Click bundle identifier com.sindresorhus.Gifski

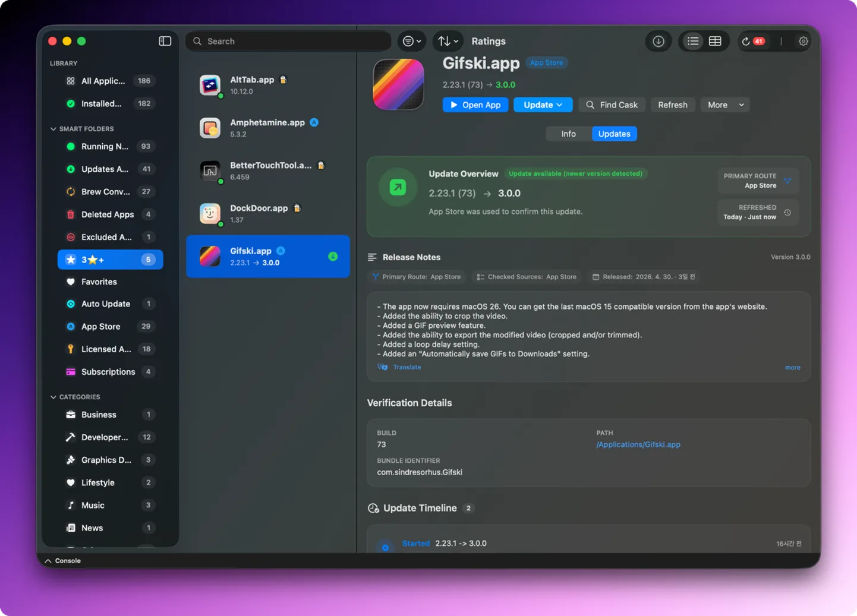pos(420,472)
